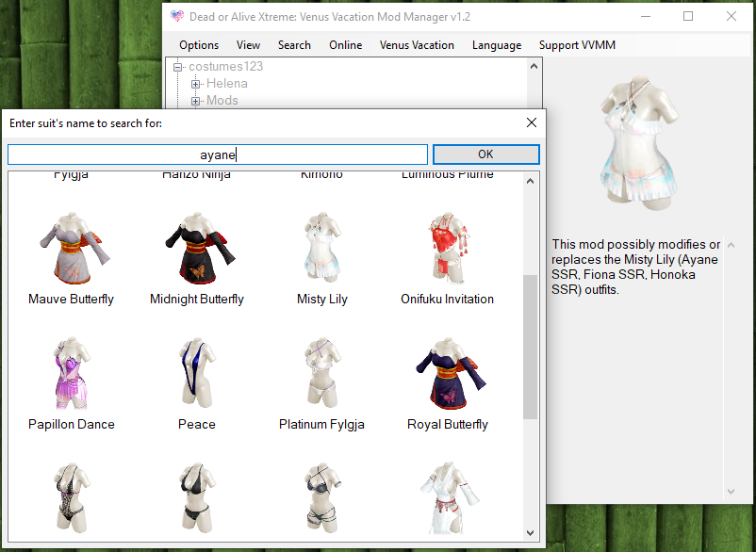Viewport: 756px width, 552px height.
Task: Expand the Mods tree node
Action: point(195,101)
